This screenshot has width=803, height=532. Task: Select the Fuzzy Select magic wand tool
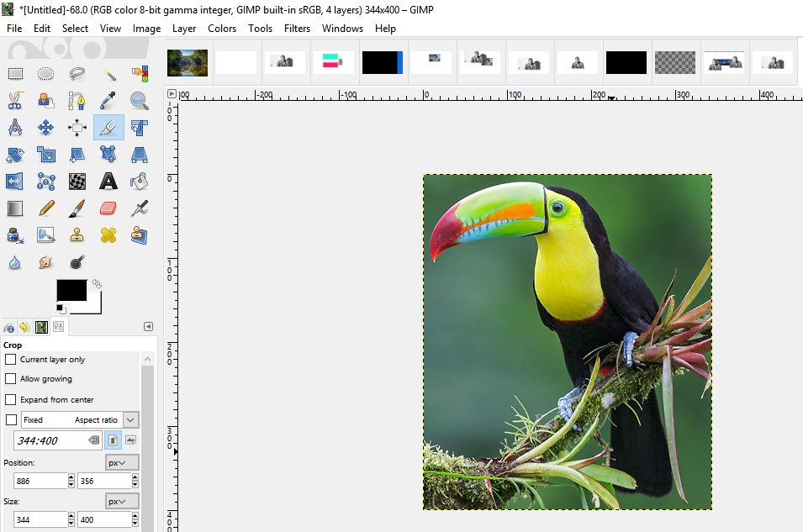(108, 74)
